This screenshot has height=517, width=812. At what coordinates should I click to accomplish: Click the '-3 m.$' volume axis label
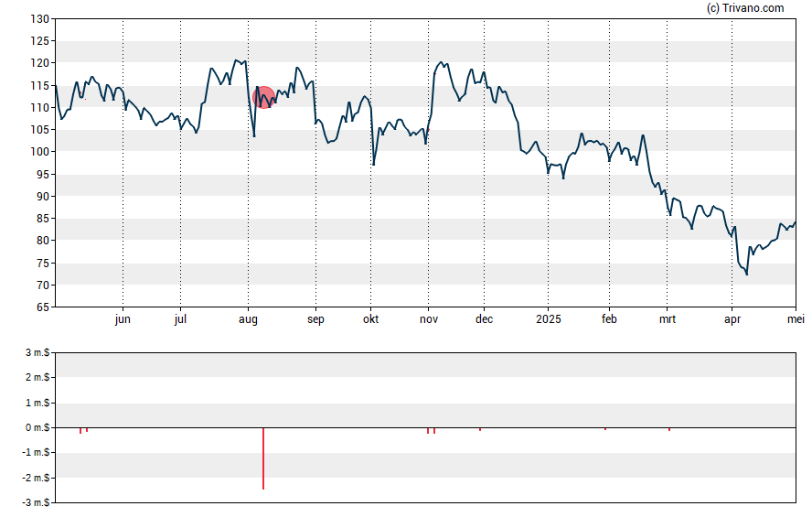[36, 502]
